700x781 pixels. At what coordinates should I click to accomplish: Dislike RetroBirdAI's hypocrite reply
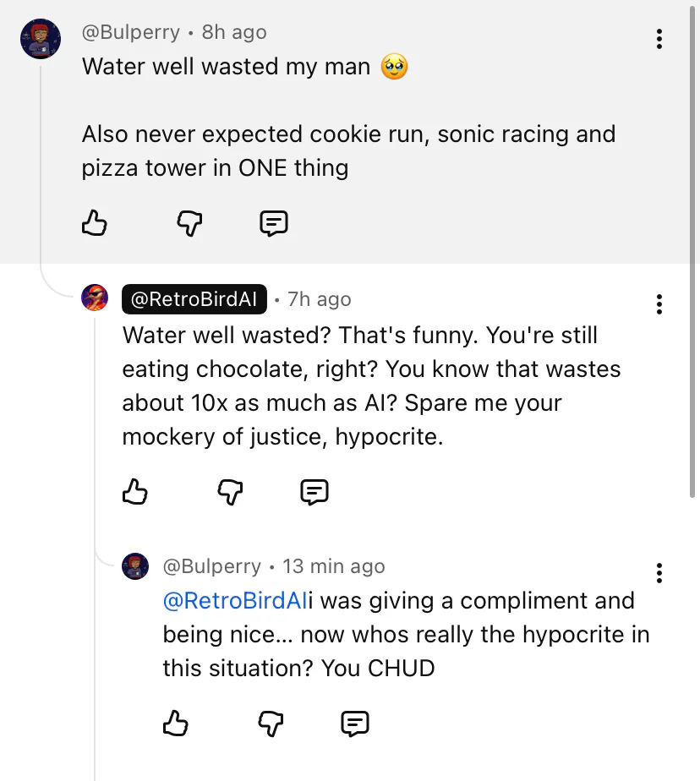click(230, 491)
